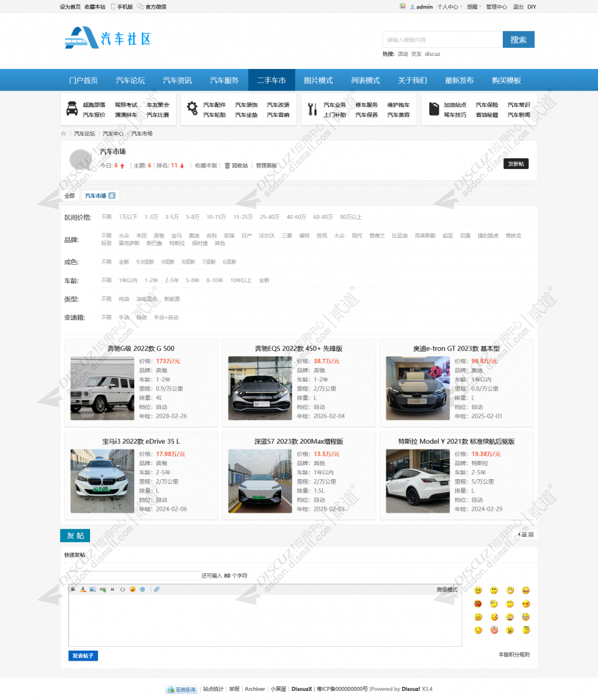Click the quick post message text area
Viewport: 598px width, 700px height.
click(265, 620)
